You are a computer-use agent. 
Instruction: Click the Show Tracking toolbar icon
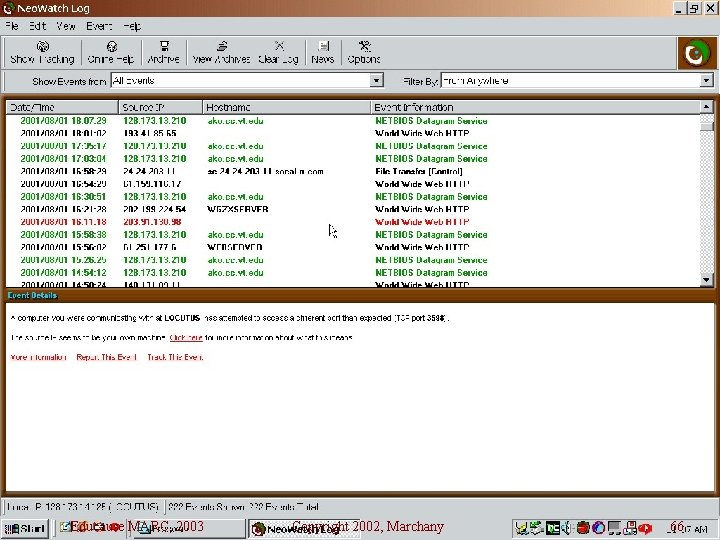[42, 52]
